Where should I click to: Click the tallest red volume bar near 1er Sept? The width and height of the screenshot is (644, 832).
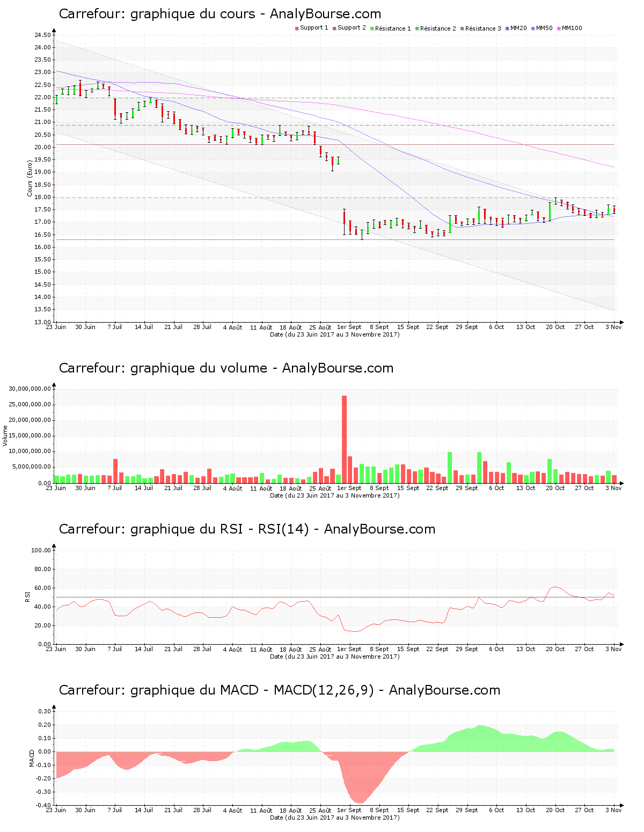tap(344, 439)
